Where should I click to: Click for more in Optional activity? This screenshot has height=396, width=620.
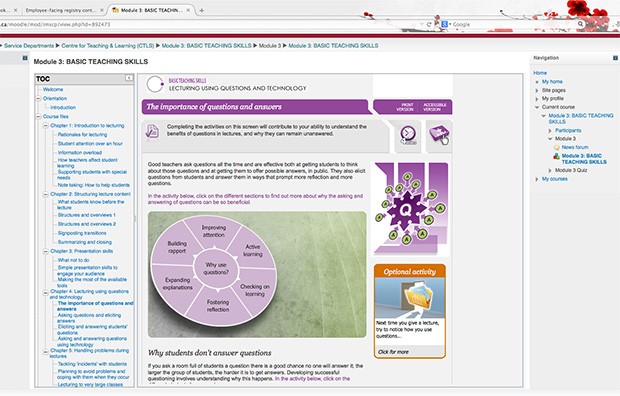pos(393,352)
